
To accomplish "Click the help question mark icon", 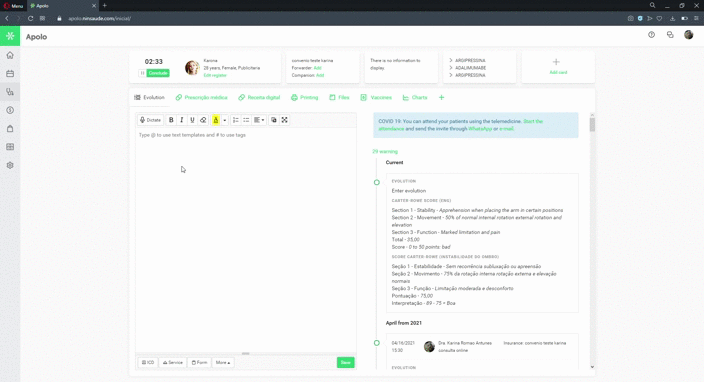I will [651, 35].
